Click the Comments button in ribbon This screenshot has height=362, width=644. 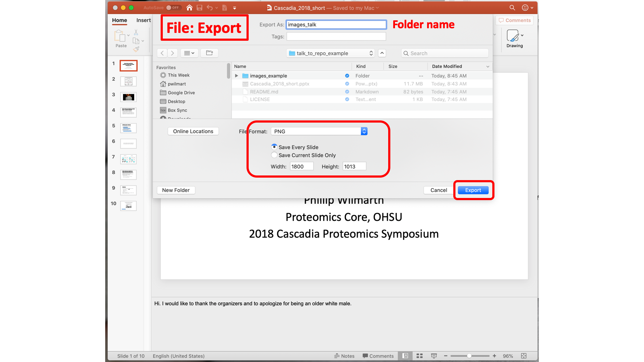pos(514,20)
